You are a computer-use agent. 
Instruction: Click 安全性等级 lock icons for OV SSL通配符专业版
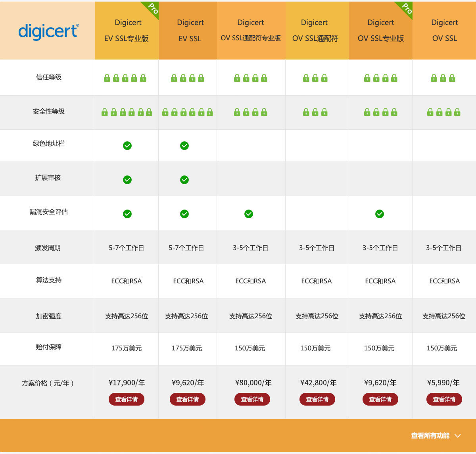[251, 112]
